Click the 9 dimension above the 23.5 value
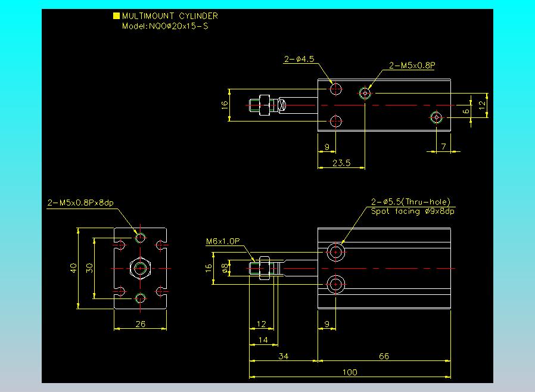Screen dimensions: 535x392 [327, 147]
